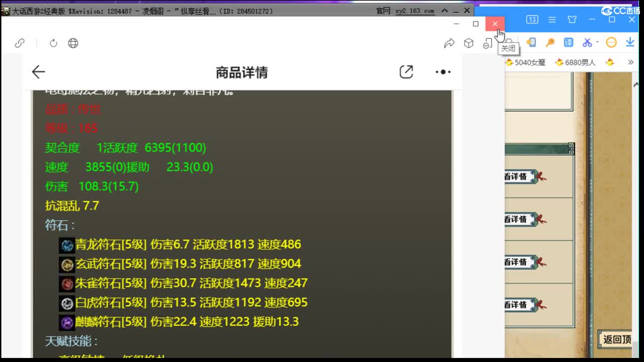This screenshot has width=644, height=362.
Task: Open the browser tab count icon showing 13
Action: pos(532,20)
